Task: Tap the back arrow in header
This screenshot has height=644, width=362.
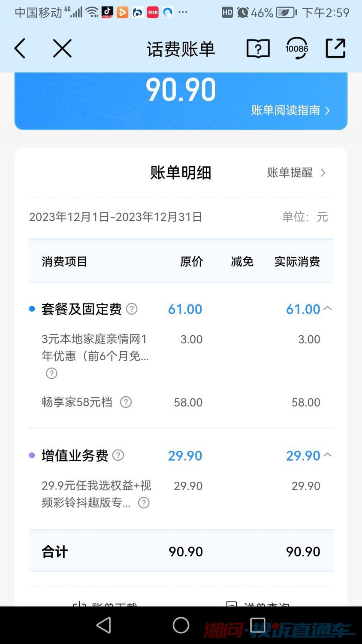Action: click(x=20, y=48)
